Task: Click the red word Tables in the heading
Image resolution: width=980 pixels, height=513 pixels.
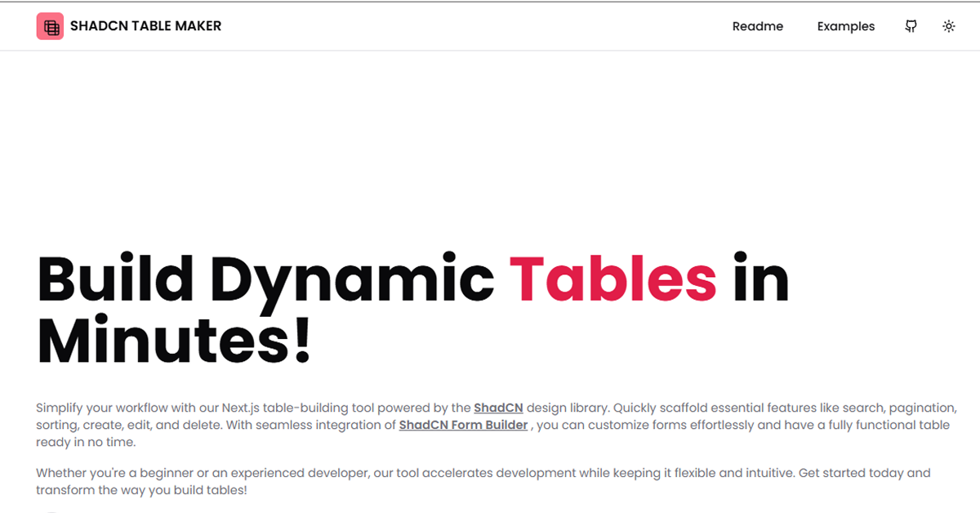Action: pos(613,278)
